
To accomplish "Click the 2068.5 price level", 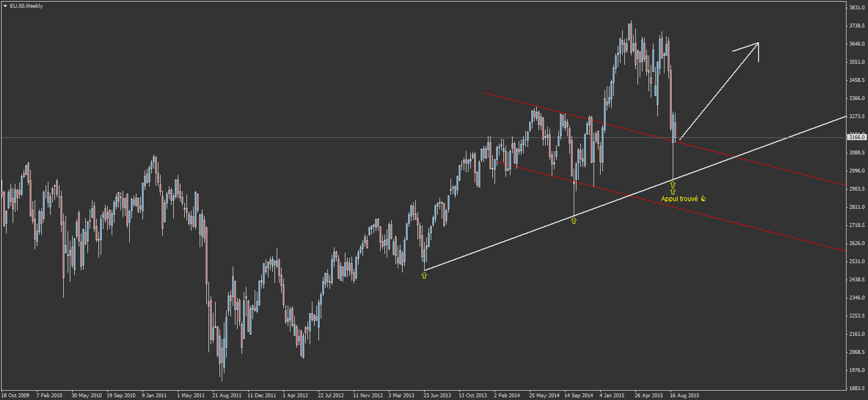I will [x=857, y=352].
